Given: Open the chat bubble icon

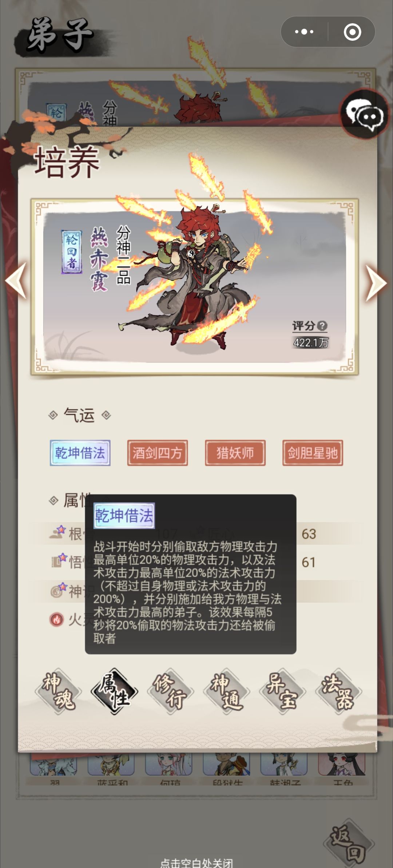Looking at the screenshot, I should [364, 114].
